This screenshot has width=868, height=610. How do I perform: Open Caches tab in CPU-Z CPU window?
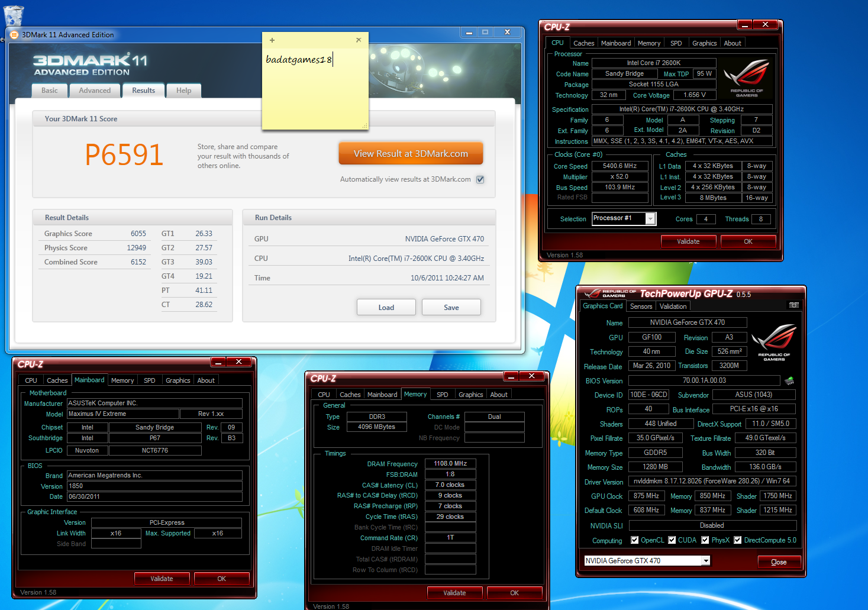(x=583, y=43)
